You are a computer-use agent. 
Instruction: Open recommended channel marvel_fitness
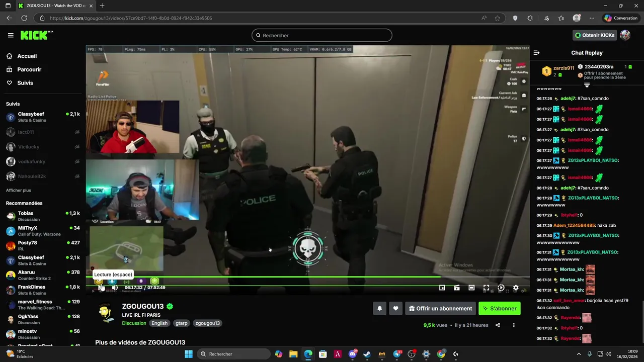(43, 305)
